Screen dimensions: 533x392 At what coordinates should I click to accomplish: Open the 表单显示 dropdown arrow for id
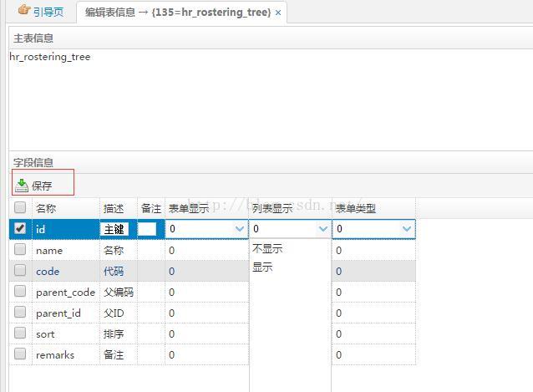(240, 229)
